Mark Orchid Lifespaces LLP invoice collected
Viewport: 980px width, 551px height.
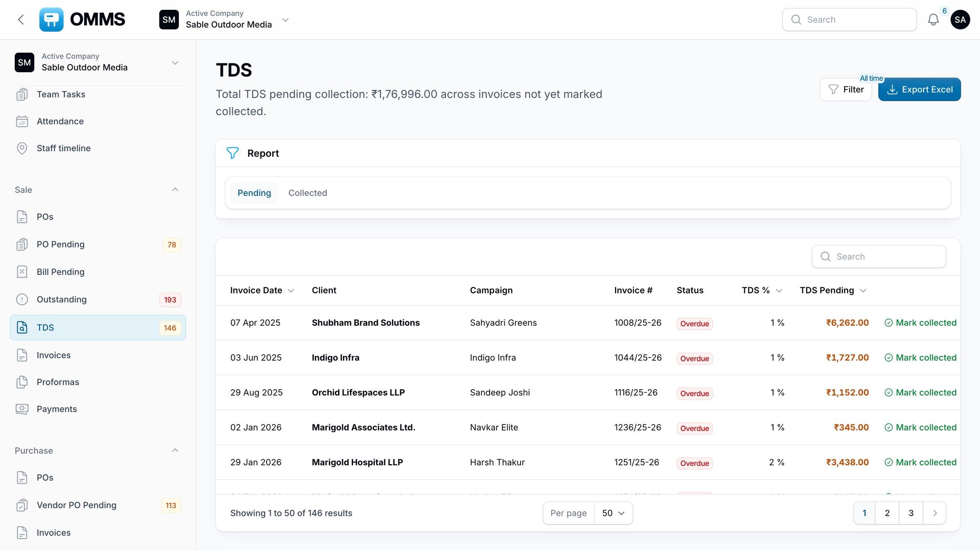920,393
